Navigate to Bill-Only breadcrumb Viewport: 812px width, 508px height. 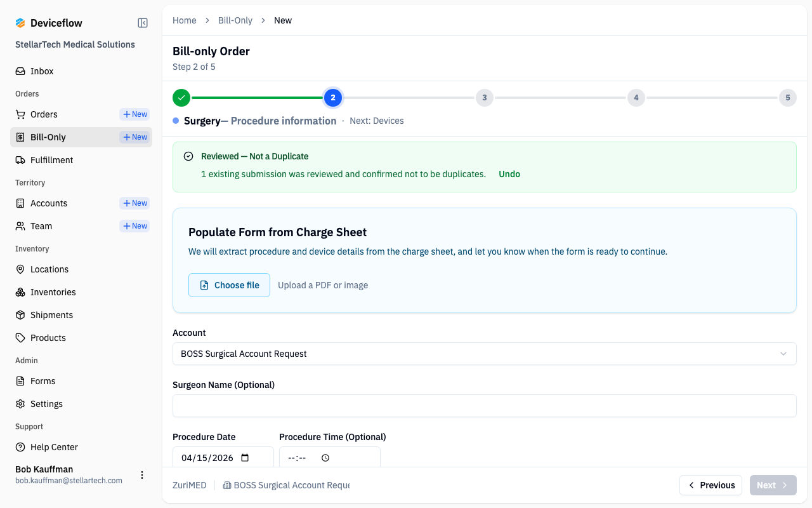click(x=235, y=20)
